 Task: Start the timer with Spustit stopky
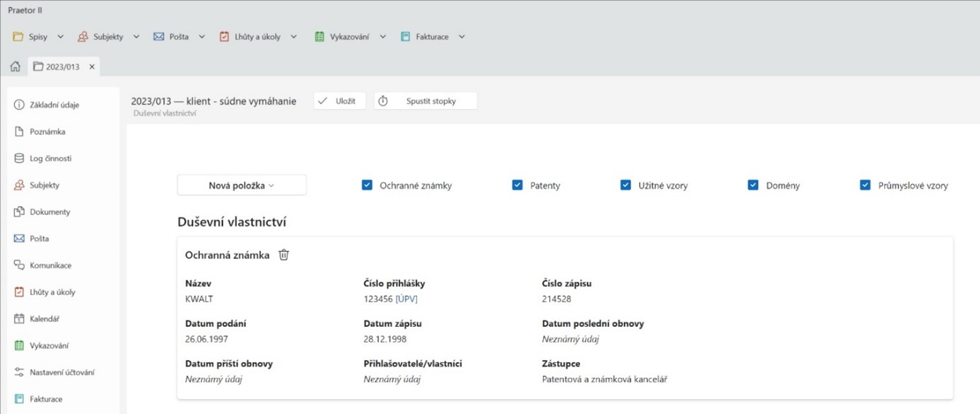click(x=425, y=101)
